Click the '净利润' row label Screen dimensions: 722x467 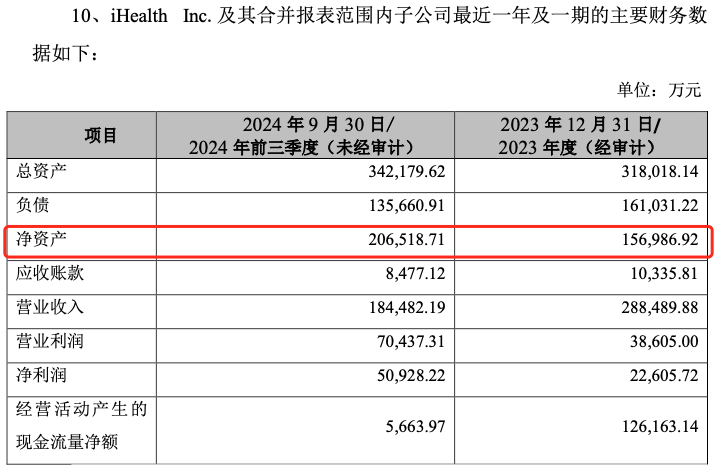(x=39, y=376)
